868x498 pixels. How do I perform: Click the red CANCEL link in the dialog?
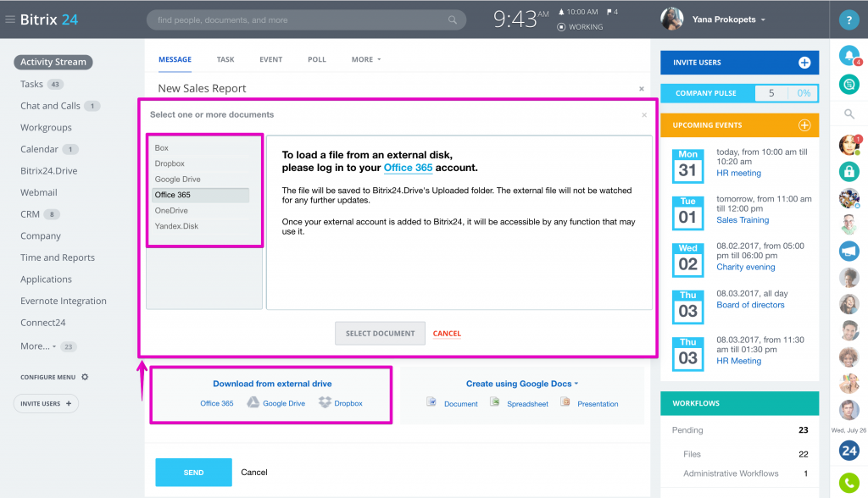(447, 334)
